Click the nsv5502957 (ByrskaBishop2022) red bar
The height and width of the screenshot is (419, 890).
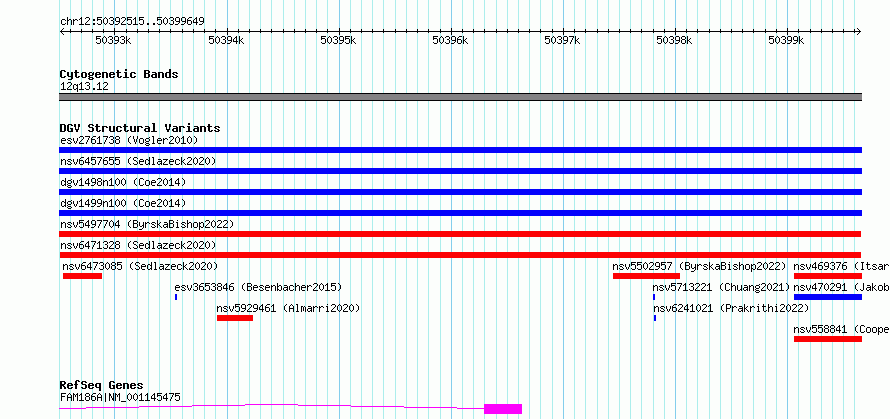point(646,276)
